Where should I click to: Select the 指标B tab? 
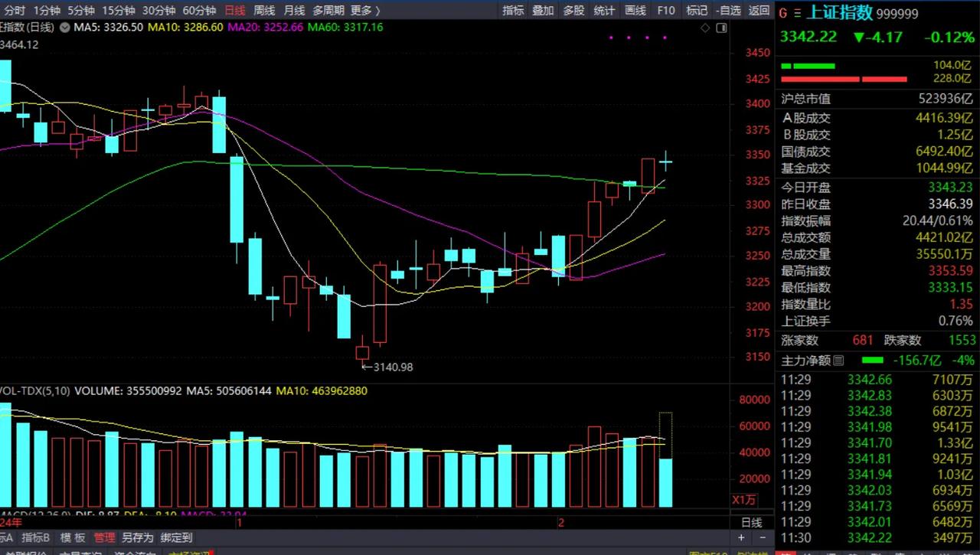point(36,538)
